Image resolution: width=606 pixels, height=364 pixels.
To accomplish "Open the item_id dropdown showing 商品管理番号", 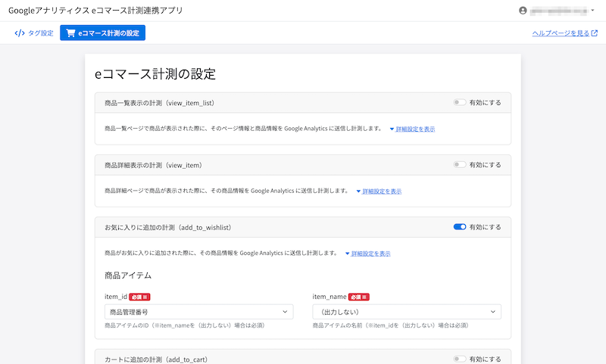I will tap(198, 311).
